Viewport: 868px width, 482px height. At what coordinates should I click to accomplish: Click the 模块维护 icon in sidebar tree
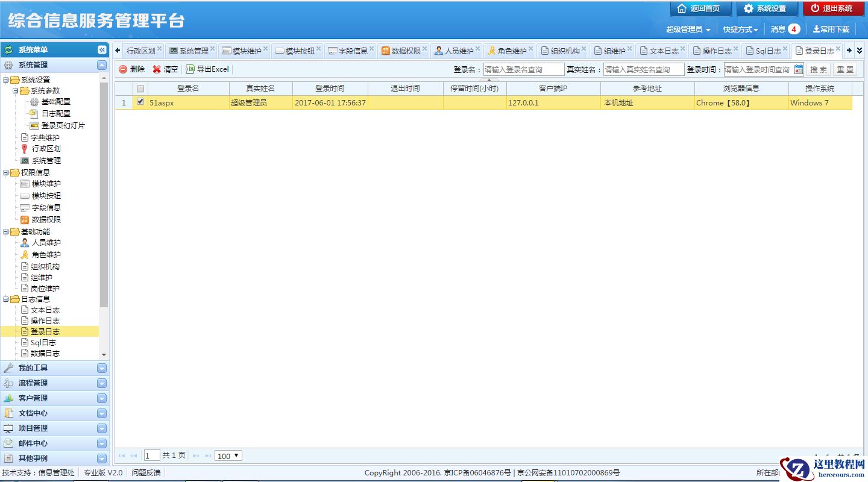point(25,184)
